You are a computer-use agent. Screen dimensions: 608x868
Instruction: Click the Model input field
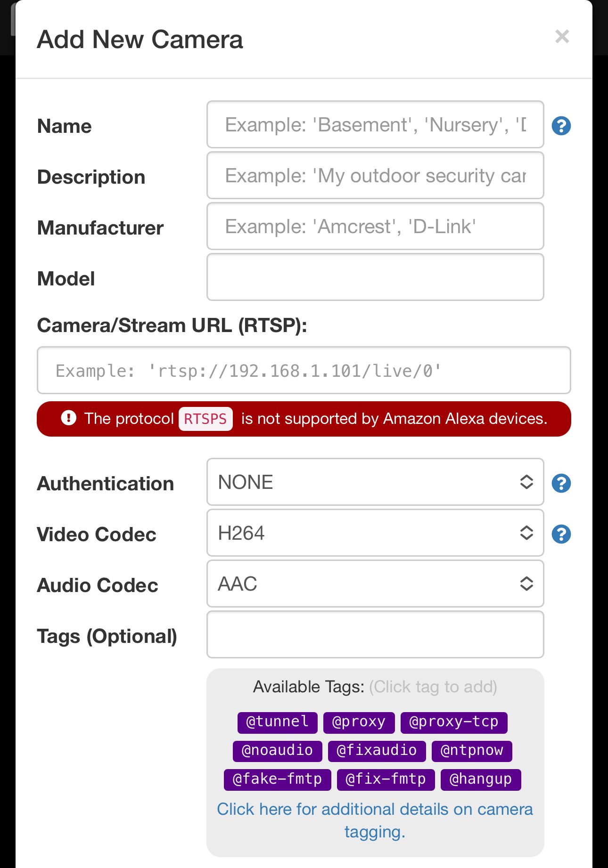375,277
